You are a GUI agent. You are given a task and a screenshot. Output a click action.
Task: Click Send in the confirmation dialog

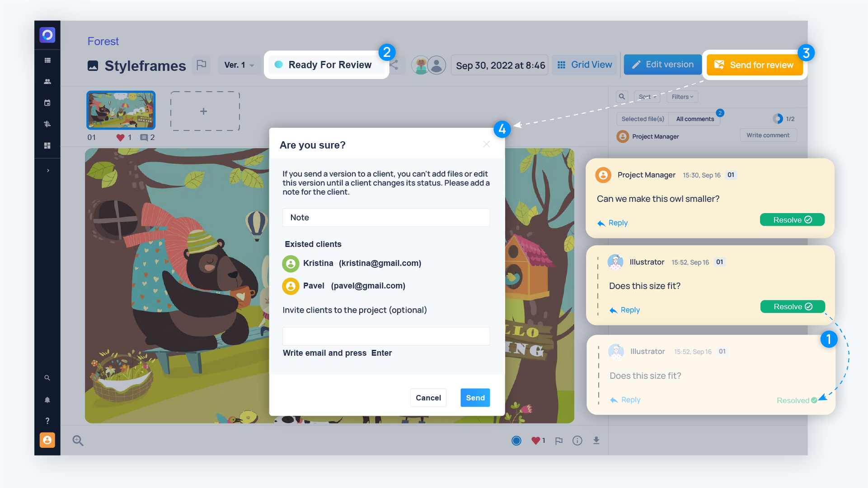(474, 397)
